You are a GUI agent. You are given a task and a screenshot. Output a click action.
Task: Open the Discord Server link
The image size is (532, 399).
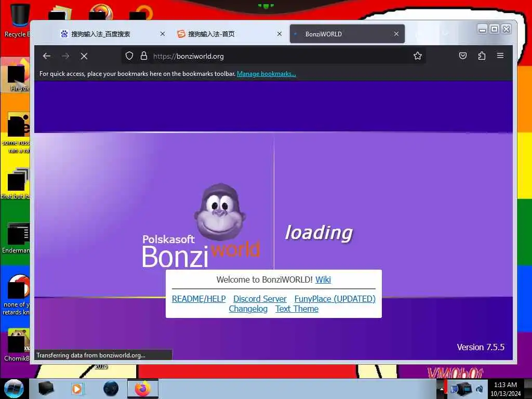260,299
